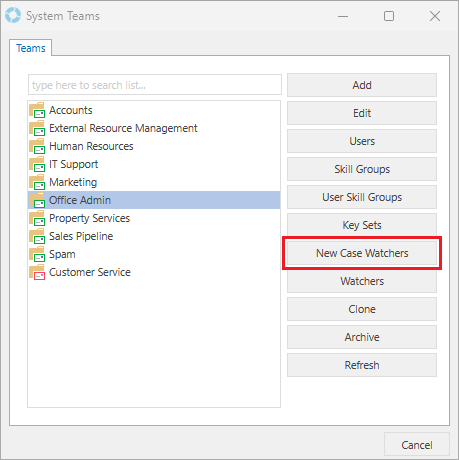This screenshot has width=459, height=460.
Task: Click the Marketing team folder icon
Action: pos(37,182)
